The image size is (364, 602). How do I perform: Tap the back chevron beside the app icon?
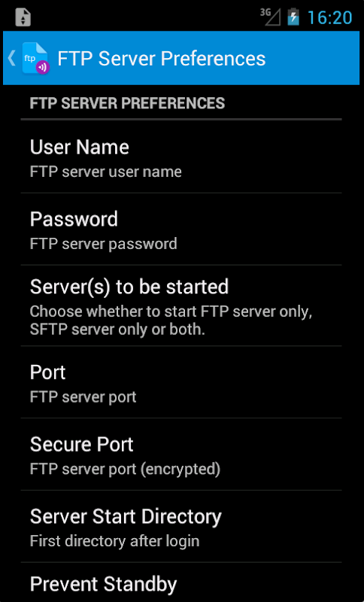coord(11,59)
